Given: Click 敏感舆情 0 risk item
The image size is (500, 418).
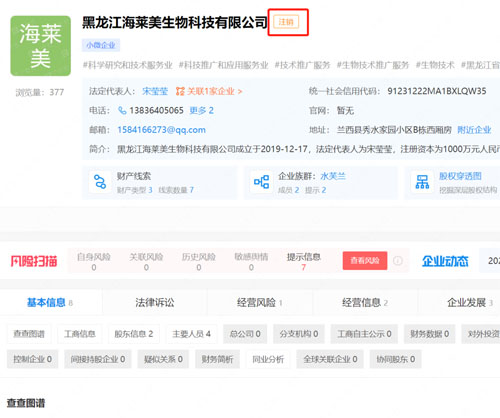Looking at the screenshot, I should pyautogui.click(x=251, y=262).
